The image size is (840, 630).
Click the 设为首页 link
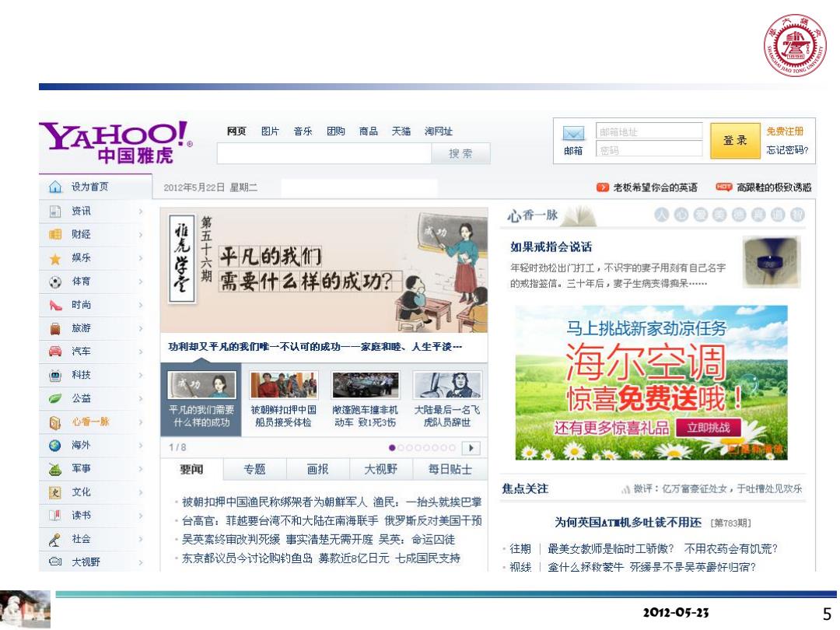(x=90, y=187)
